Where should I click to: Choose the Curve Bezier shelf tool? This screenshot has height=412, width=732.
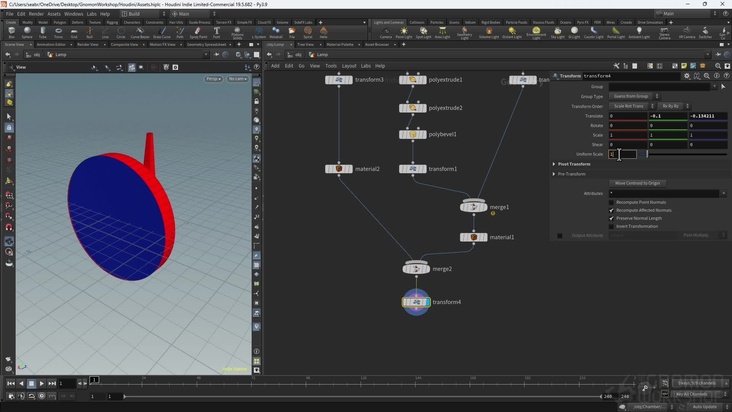140,32
